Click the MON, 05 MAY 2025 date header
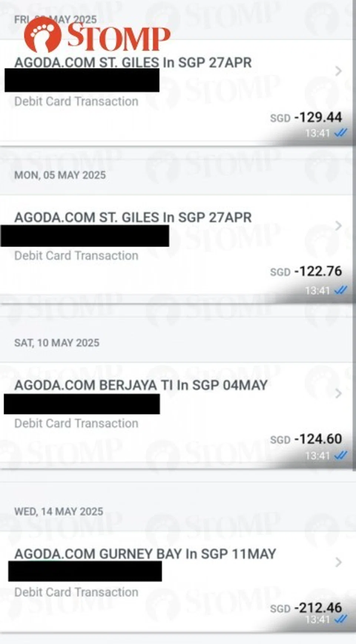This screenshot has width=356, height=644. click(60, 175)
